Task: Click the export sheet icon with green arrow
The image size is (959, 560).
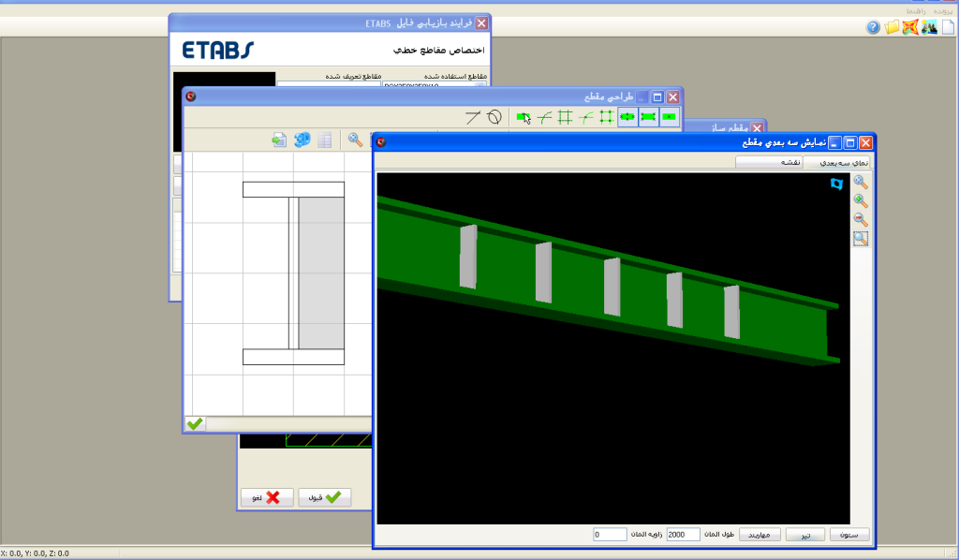Action: point(278,140)
